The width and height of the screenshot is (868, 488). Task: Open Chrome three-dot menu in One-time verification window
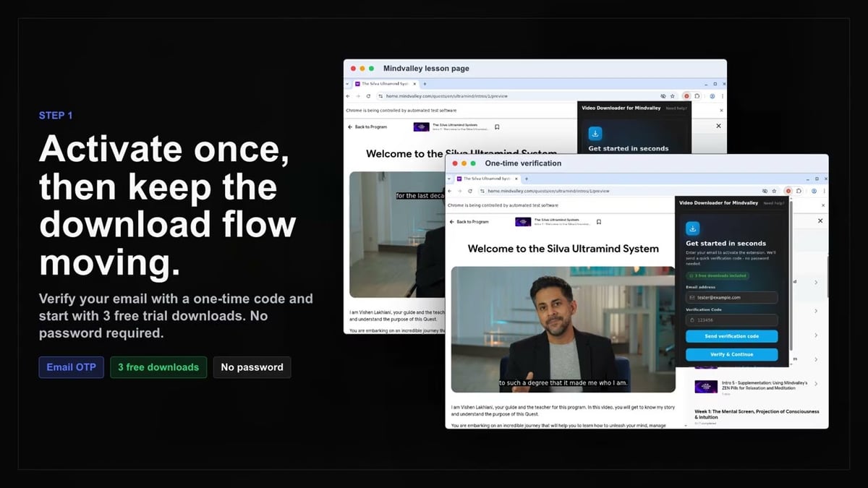click(x=824, y=191)
